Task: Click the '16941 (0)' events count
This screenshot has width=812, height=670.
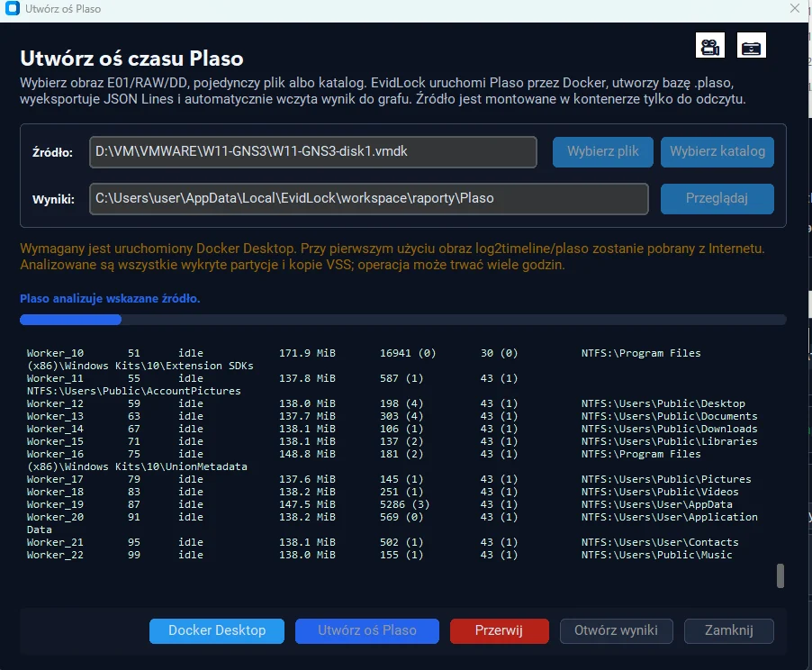Action: (408, 353)
